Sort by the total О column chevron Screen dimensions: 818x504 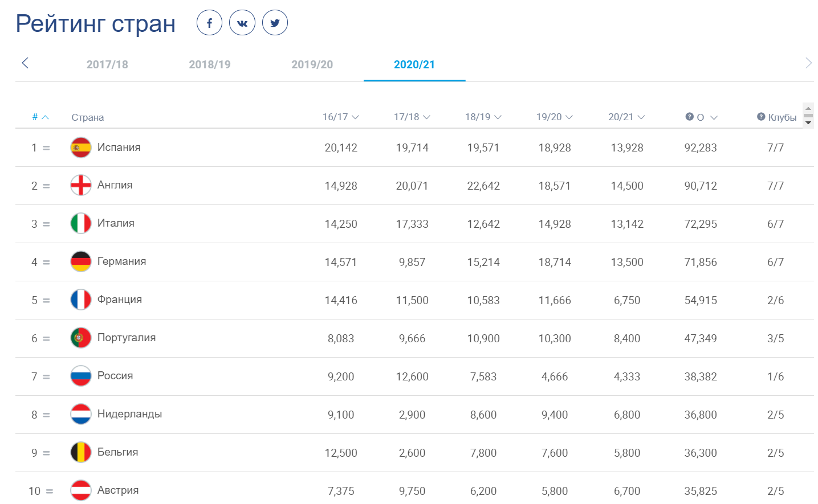tap(714, 118)
